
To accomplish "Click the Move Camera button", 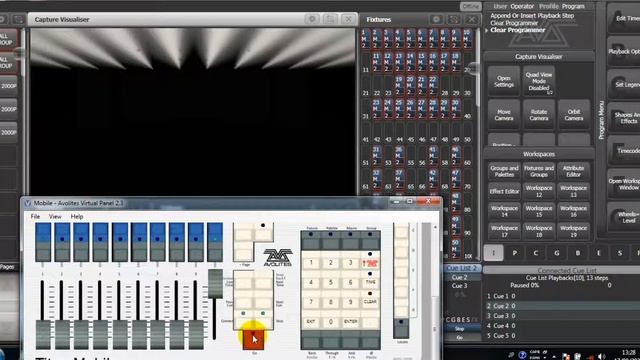I will pyautogui.click(x=504, y=115).
